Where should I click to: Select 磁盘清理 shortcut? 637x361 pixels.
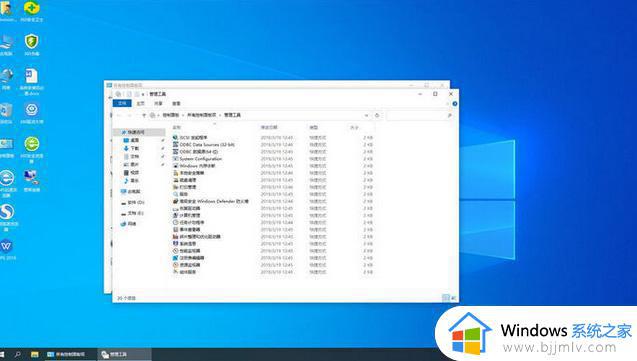tap(185, 180)
